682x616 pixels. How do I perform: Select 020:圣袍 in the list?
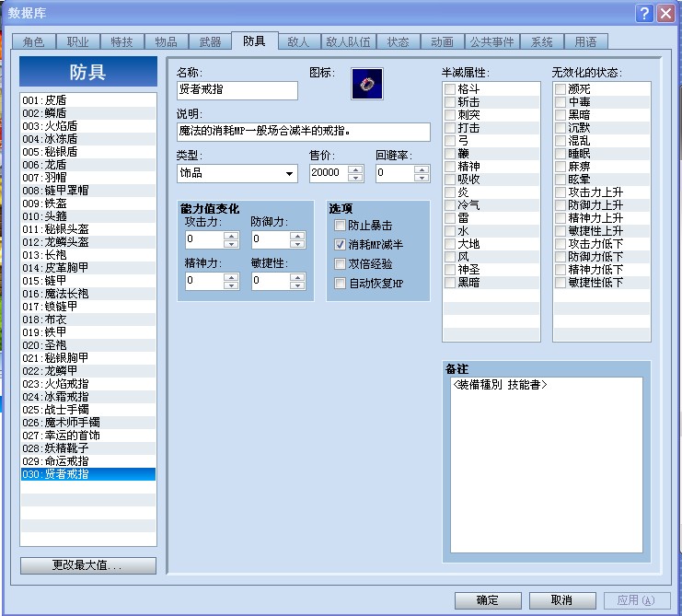[x=88, y=345]
